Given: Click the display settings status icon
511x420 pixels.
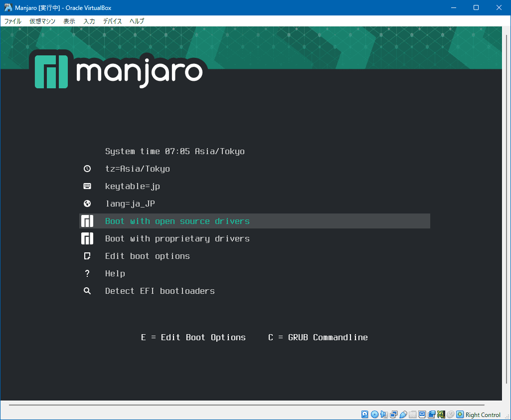Looking at the screenshot, I should (422, 415).
